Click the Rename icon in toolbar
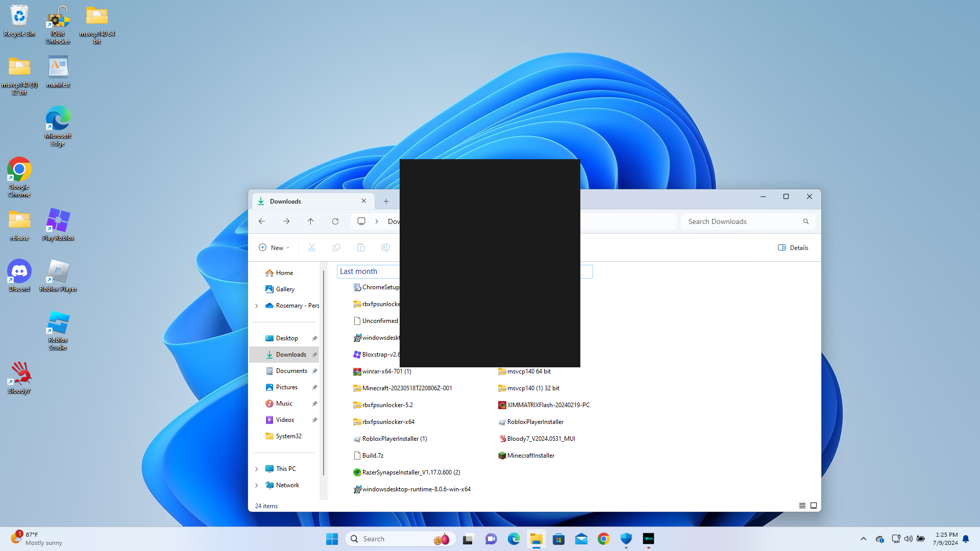This screenshot has height=551, width=980. (385, 247)
